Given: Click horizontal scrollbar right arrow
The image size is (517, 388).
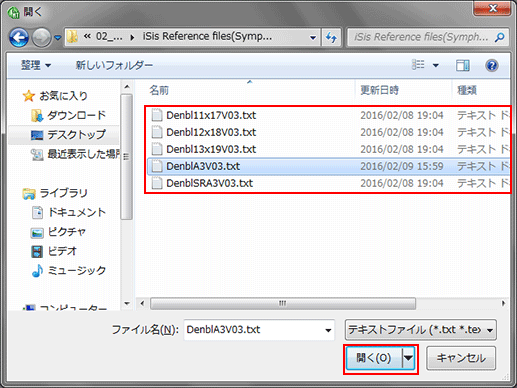Looking at the screenshot, I should tap(503, 303).
